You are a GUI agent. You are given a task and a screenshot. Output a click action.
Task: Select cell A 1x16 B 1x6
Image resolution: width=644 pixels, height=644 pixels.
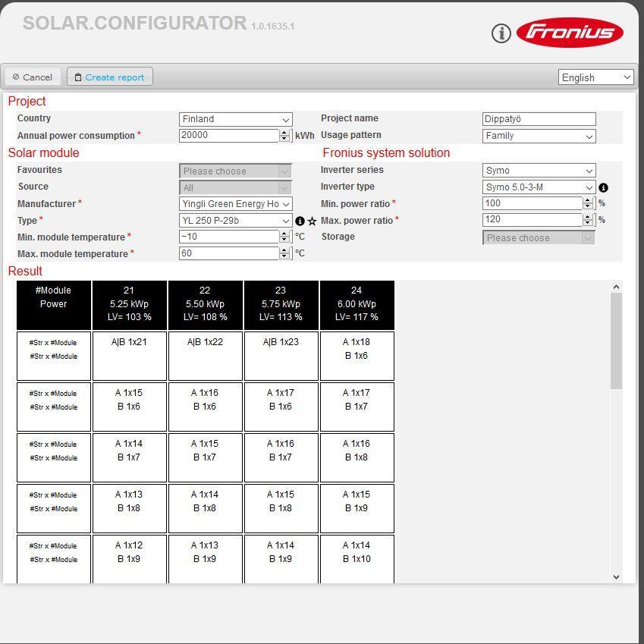tap(206, 407)
